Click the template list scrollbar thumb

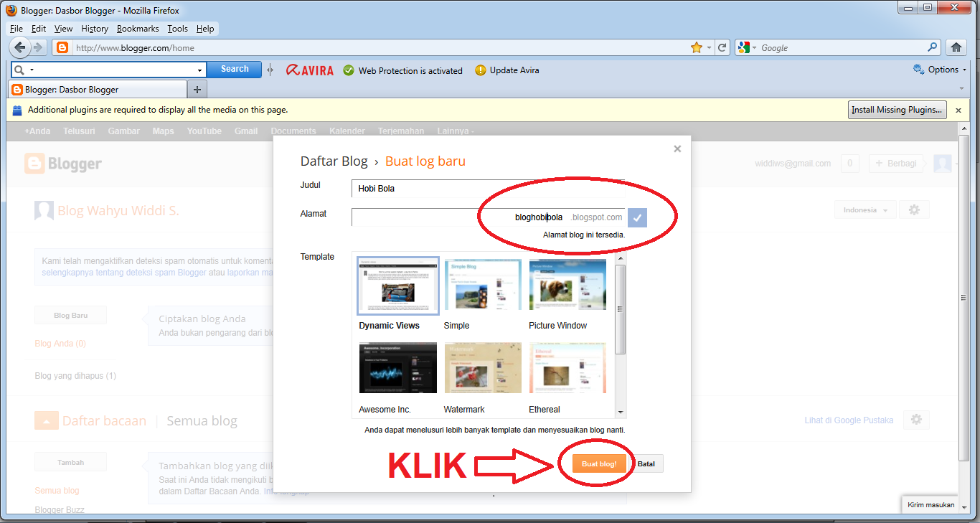[x=621, y=309]
